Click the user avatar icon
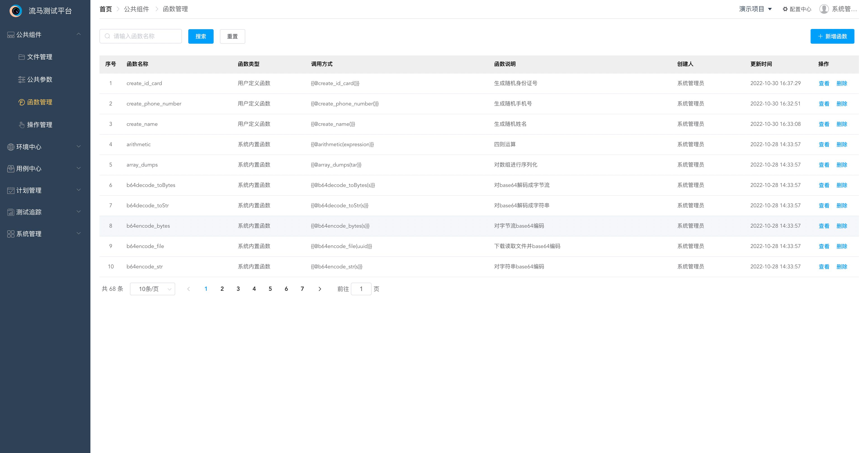Screen dimensions: 868x453 (x=824, y=9)
